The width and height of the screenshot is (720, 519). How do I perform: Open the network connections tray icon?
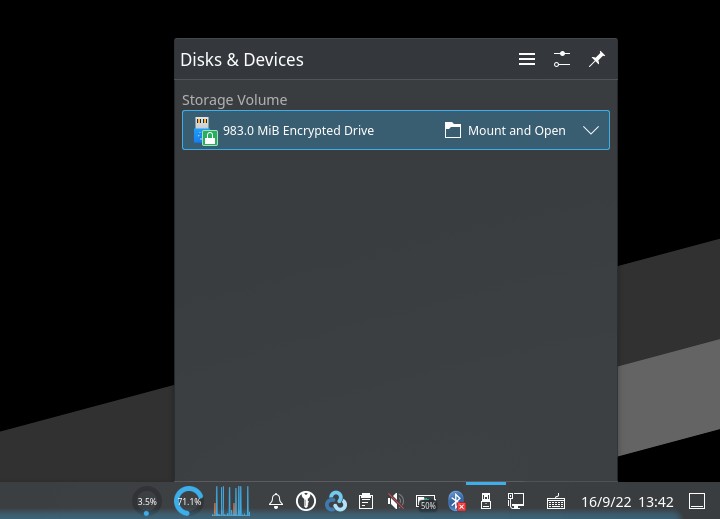(x=516, y=501)
